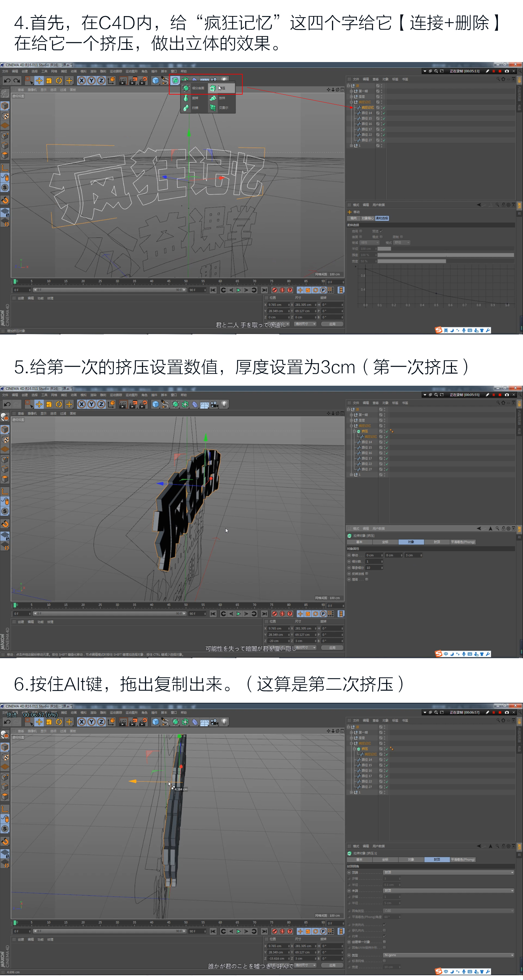The height and width of the screenshot is (980, 523).
Task: Choose 扫描 sweep icon in popup menu
Action: 186,108
